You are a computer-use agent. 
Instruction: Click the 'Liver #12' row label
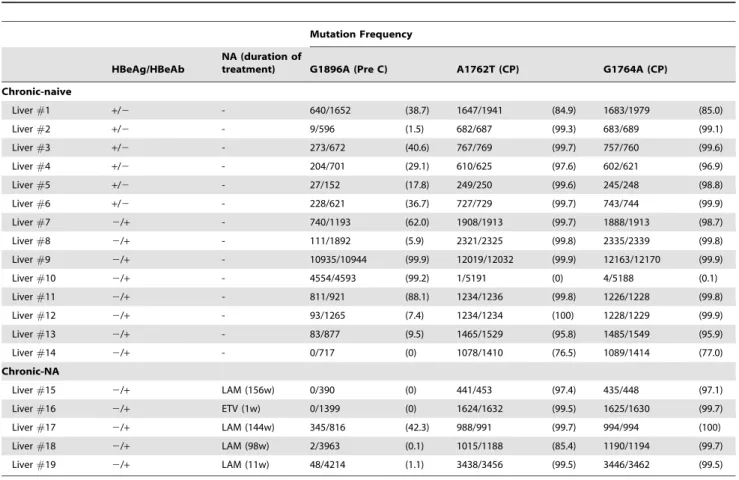33,315
